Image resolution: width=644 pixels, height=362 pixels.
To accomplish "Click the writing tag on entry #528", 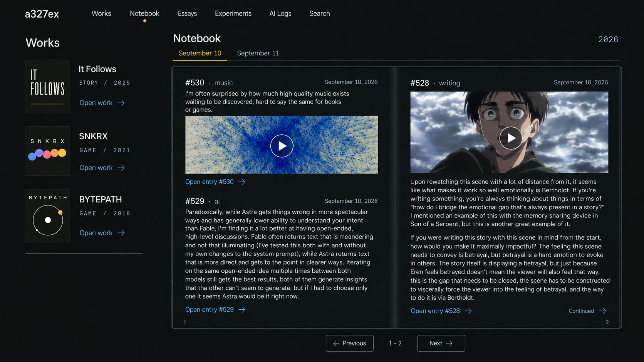I will (449, 83).
